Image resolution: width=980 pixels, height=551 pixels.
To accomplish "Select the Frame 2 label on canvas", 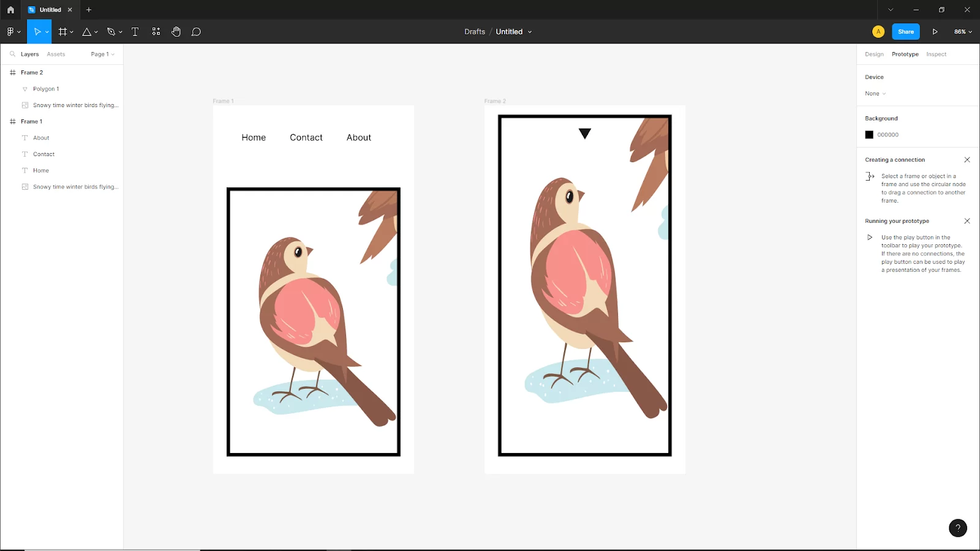I will point(495,101).
